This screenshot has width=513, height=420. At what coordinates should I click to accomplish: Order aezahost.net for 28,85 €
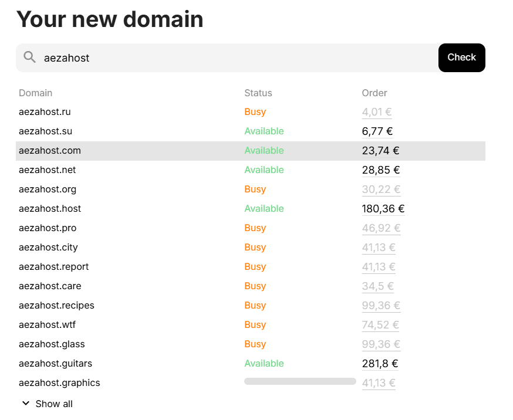click(x=380, y=170)
